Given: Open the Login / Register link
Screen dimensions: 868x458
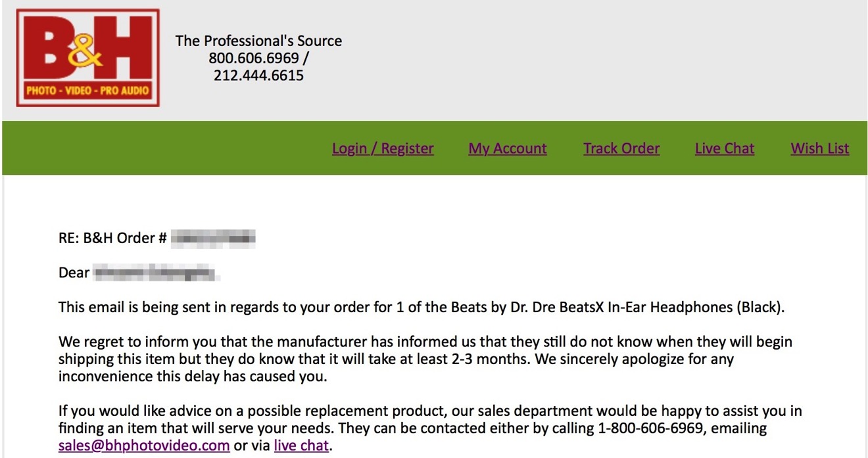Looking at the screenshot, I should (x=383, y=149).
